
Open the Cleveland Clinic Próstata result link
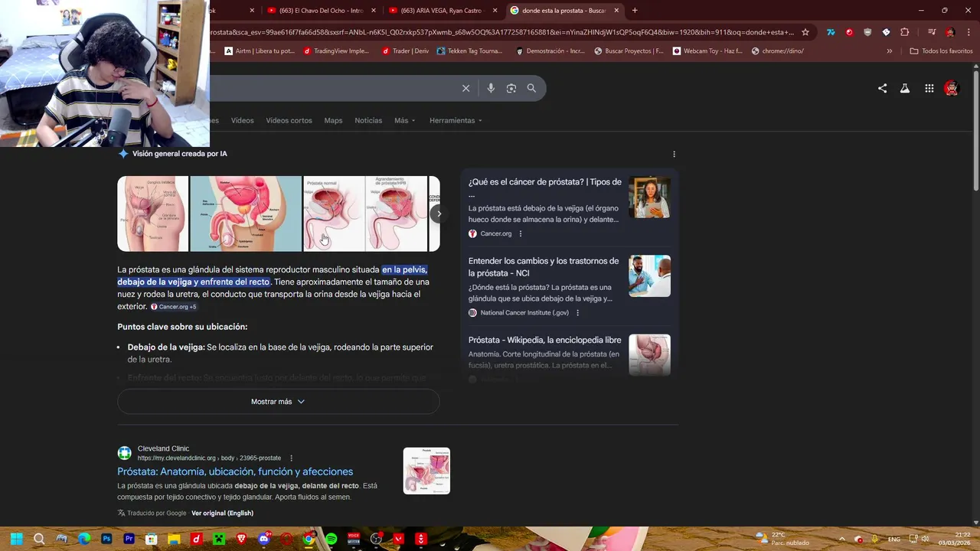tap(235, 471)
